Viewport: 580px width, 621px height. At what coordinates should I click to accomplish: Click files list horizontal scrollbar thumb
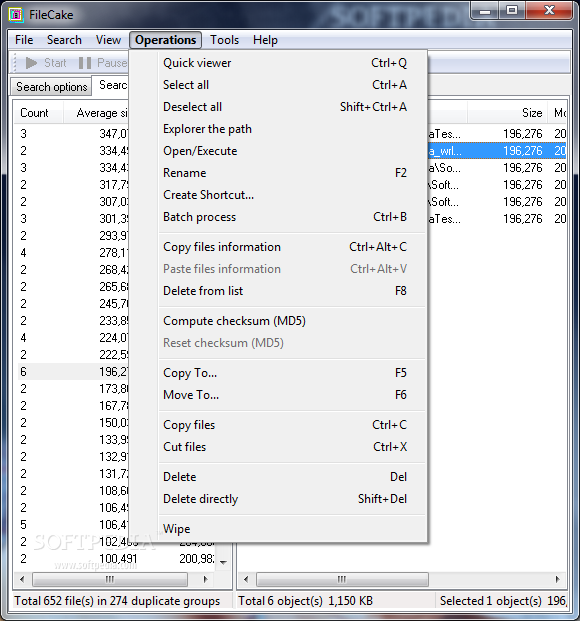(342, 579)
